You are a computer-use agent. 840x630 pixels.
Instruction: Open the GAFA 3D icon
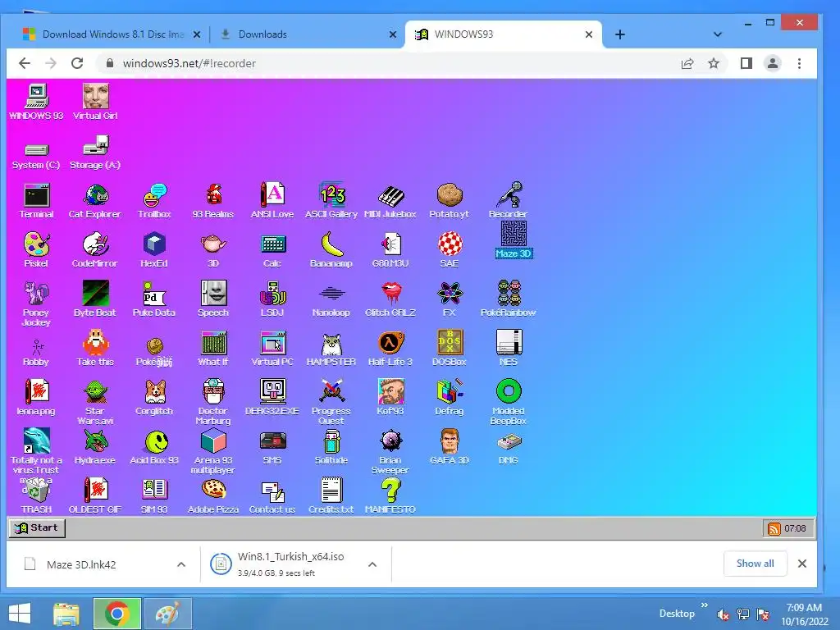(x=449, y=447)
